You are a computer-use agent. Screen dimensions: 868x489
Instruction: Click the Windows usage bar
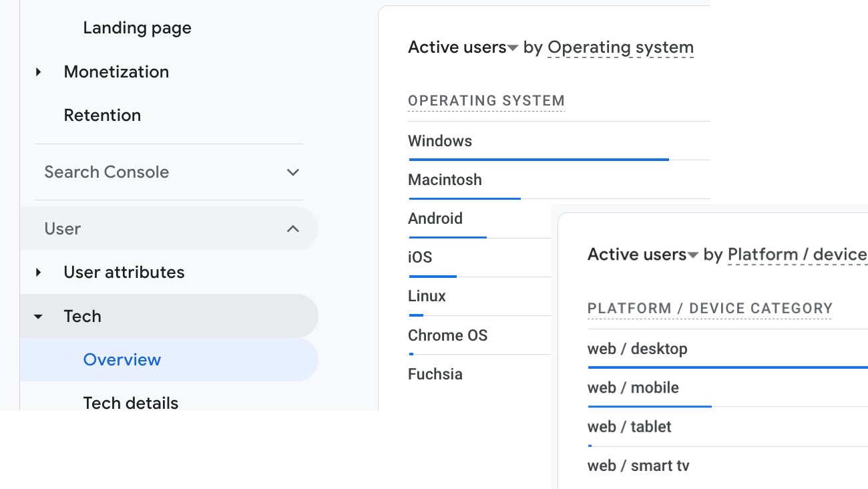(x=539, y=160)
